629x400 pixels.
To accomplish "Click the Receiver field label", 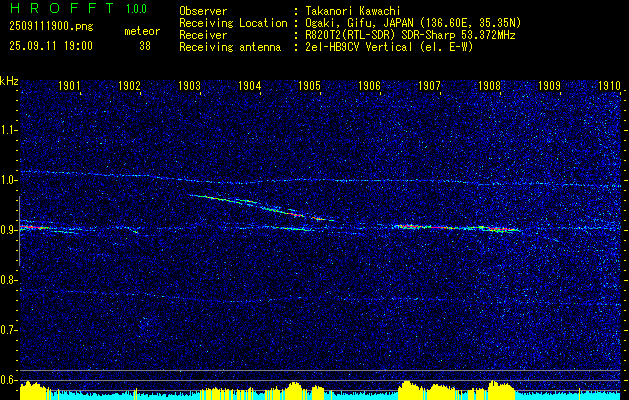I will [x=203, y=35].
